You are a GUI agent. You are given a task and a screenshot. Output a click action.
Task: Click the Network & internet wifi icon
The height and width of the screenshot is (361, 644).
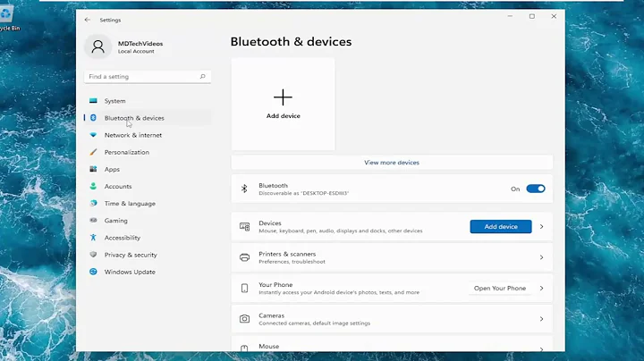click(x=93, y=135)
